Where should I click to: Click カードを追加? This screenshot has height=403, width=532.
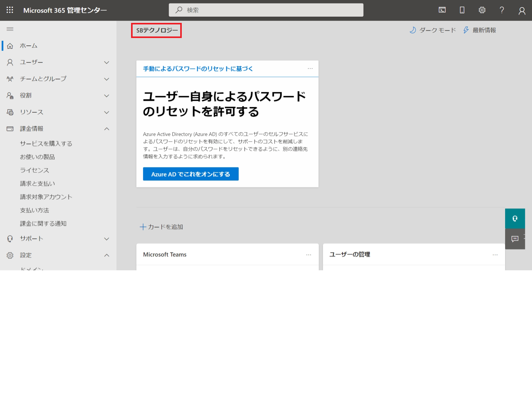(x=161, y=227)
